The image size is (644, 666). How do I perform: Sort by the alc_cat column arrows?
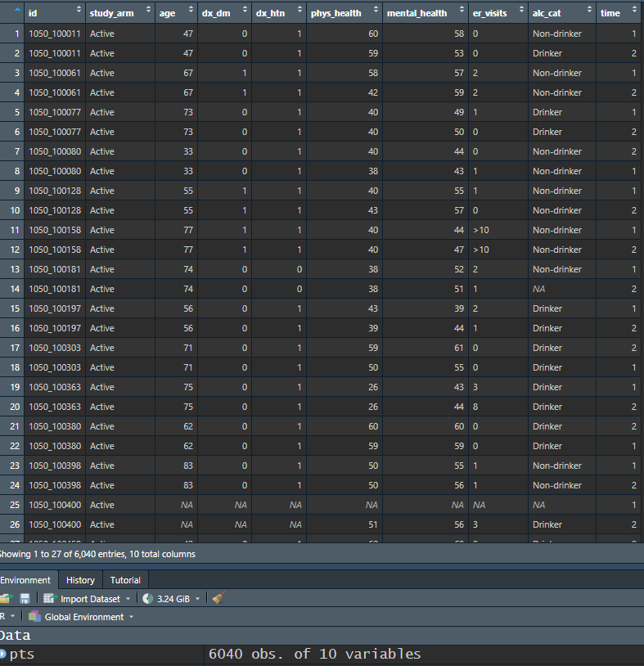click(589, 9)
